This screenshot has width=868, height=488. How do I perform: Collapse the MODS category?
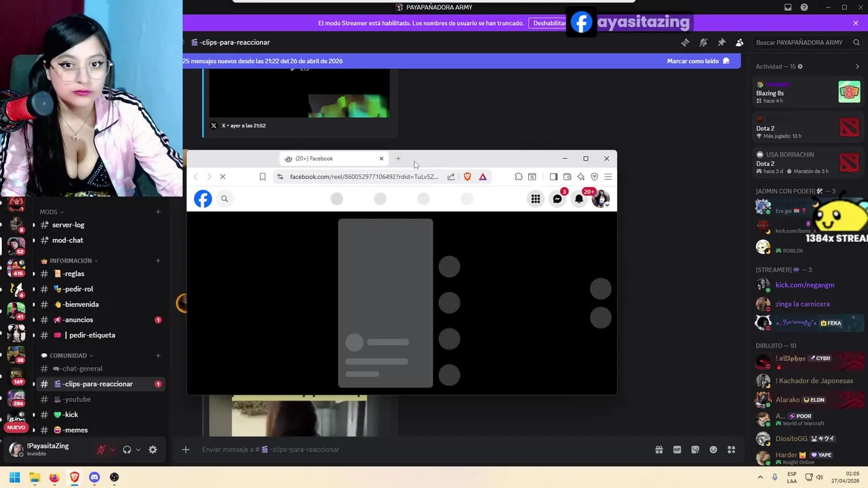coord(52,212)
